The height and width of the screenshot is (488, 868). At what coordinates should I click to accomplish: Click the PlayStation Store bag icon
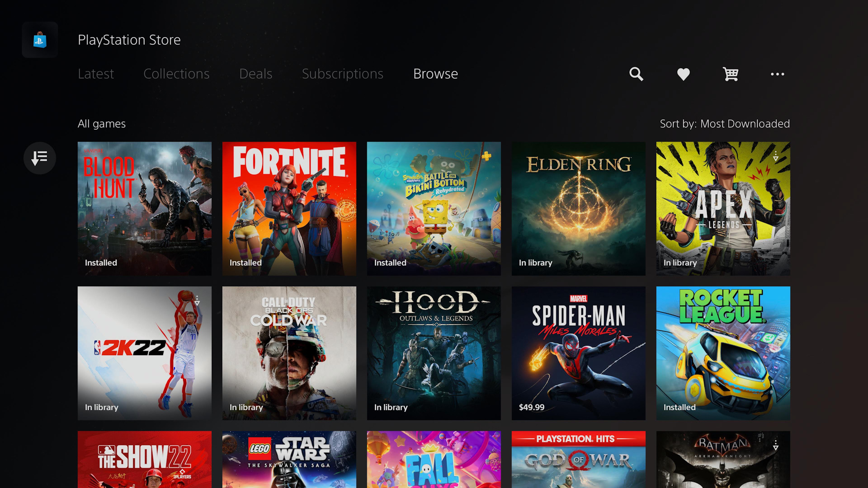tap(40, 40)
